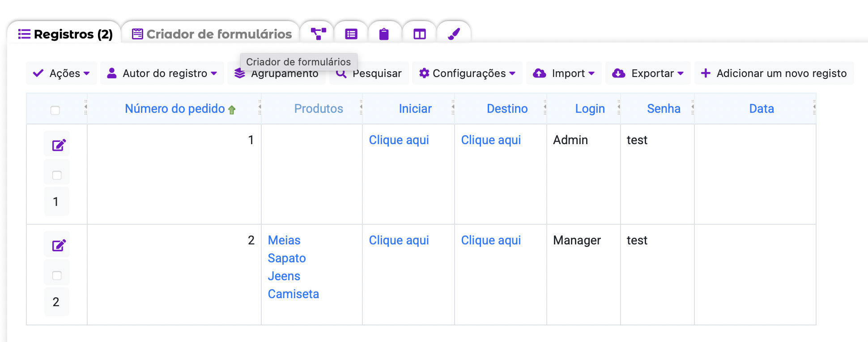Open the Meias product link
Viewport: 868px width, 342px height.
point(284,240)
